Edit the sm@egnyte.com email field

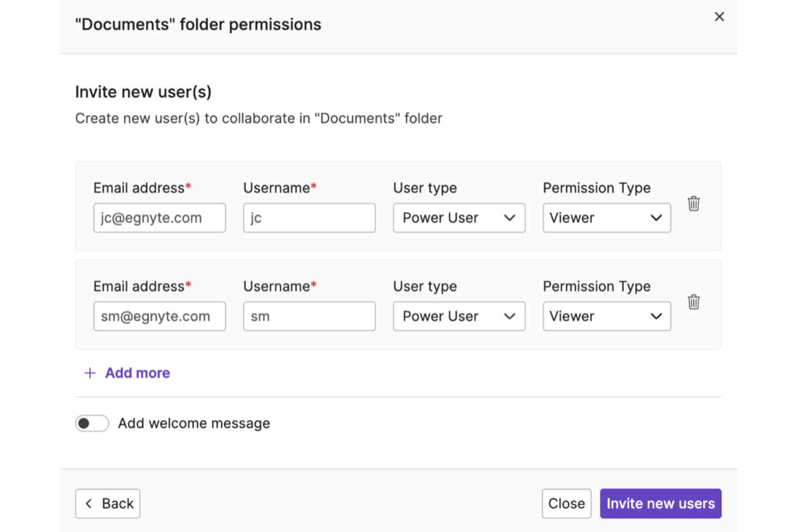pos(160,316)
